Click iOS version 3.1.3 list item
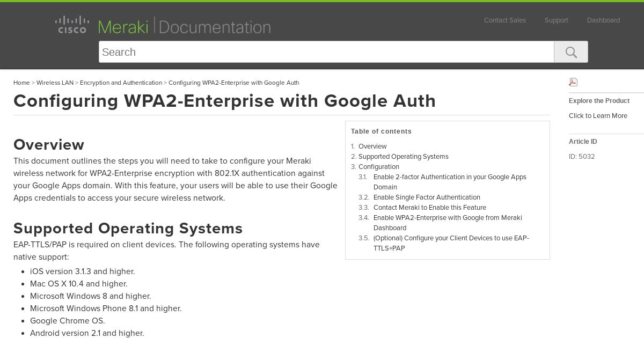The image size is (644, 338). (x=83, y=271)
